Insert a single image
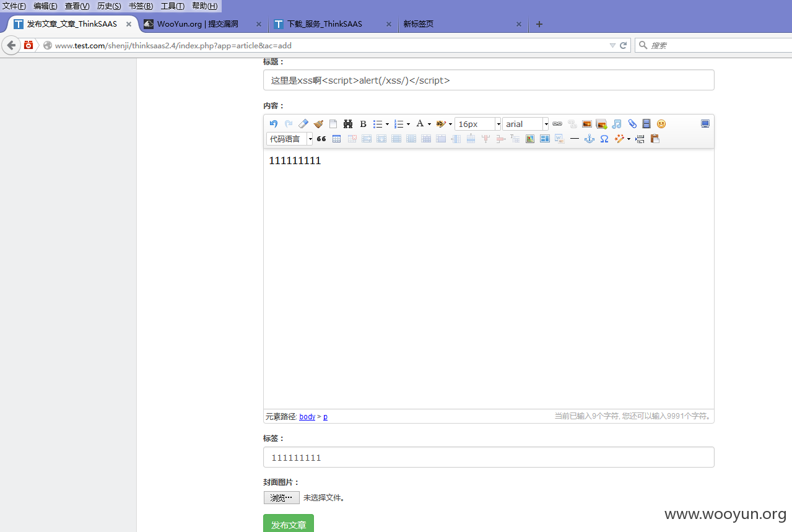792x532 pixels. point(587,124)
